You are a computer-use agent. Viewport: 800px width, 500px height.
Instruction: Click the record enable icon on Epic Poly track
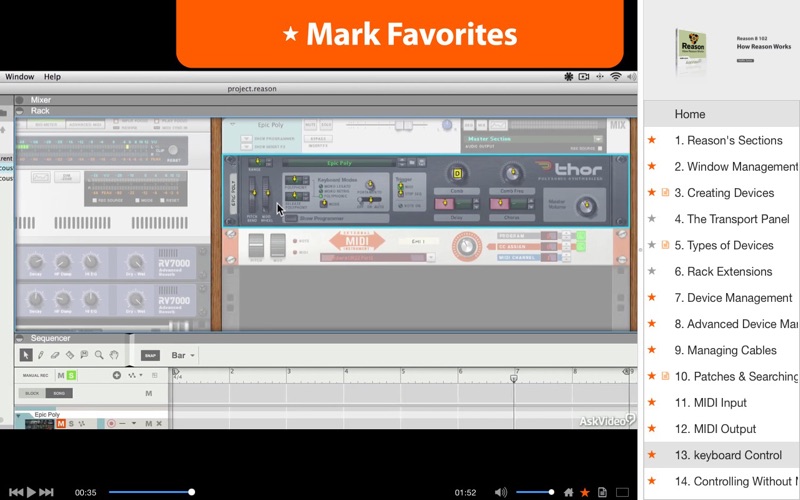pyautogui.click(x=111, y=423)
